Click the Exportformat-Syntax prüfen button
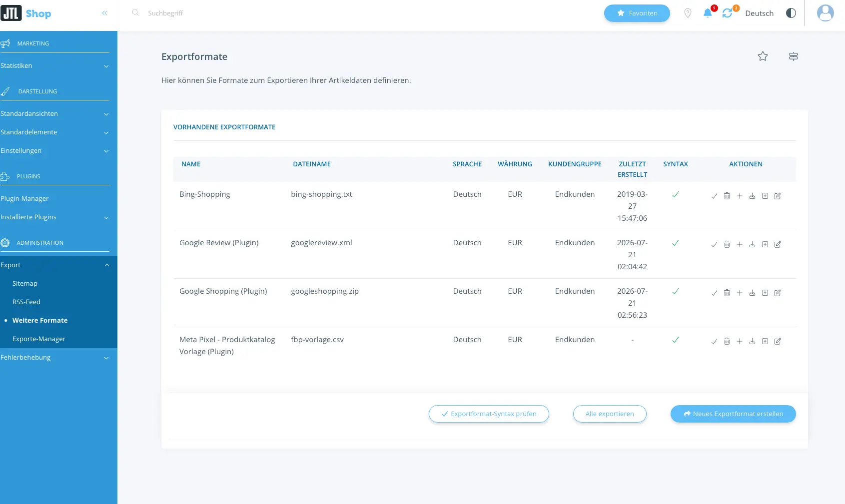 point(489,414)
